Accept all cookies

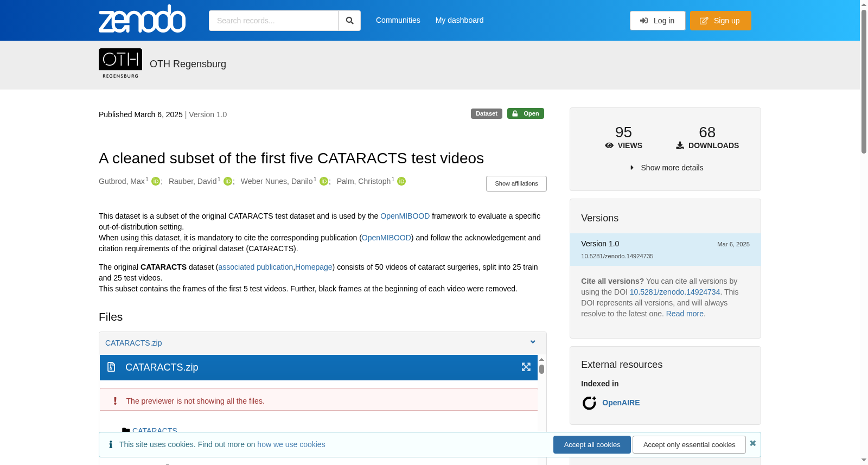pos(592,444)
